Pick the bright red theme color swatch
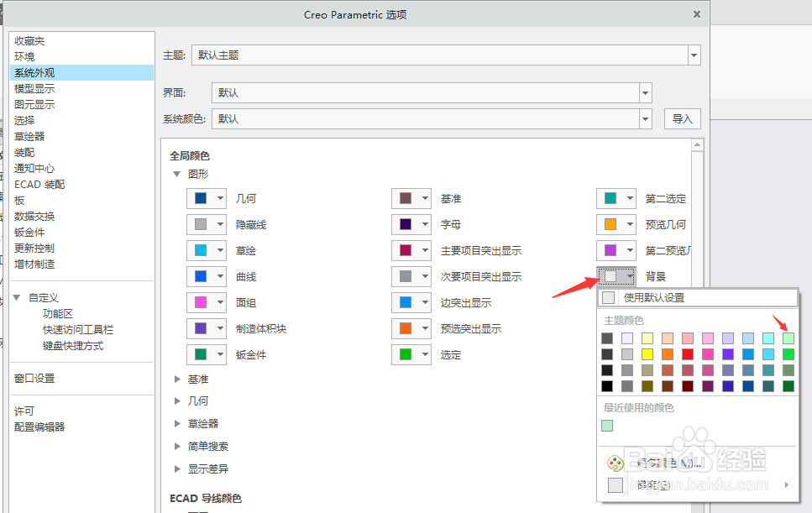Viewport: 812px width, 513px height. [688, 354]
